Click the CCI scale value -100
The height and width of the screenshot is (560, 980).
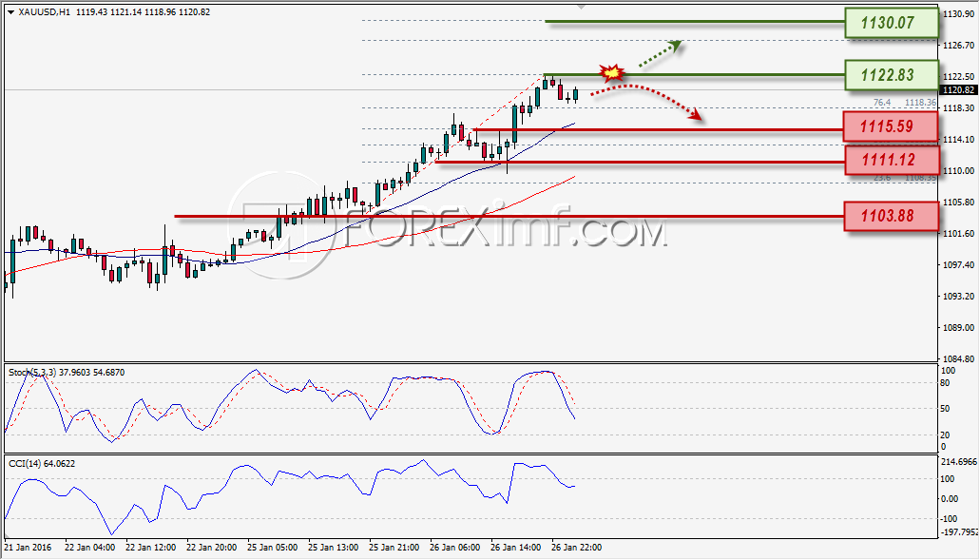948,519
